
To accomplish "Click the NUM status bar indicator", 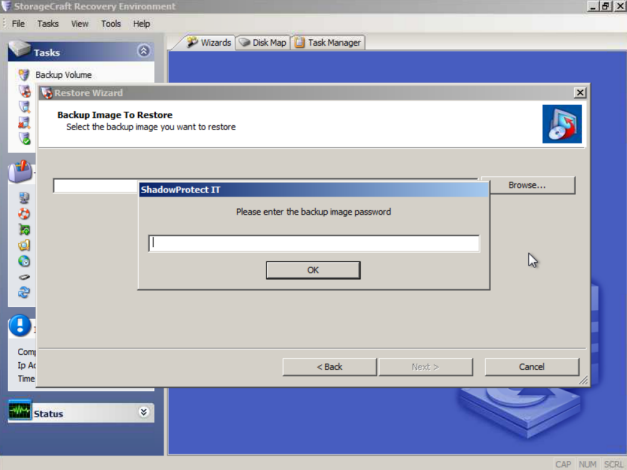I will (x=587, y=464).
